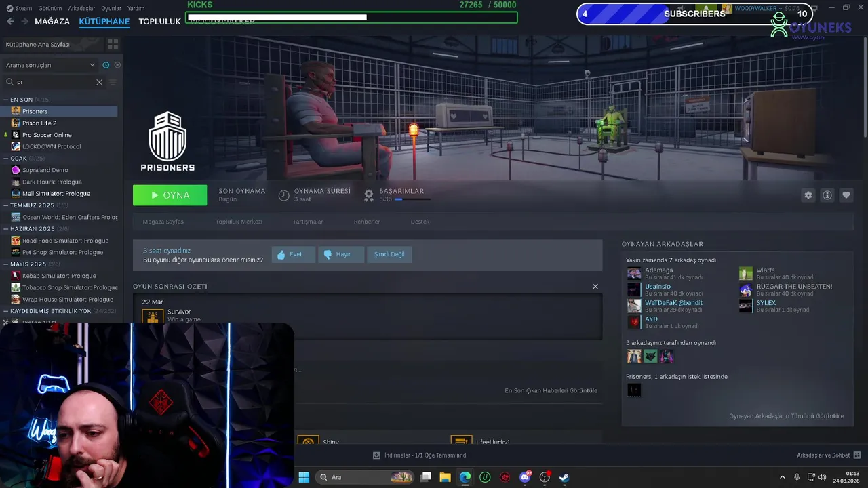Select Pro Soccer Online in library

pyautogui.click(x=60, y=135)
